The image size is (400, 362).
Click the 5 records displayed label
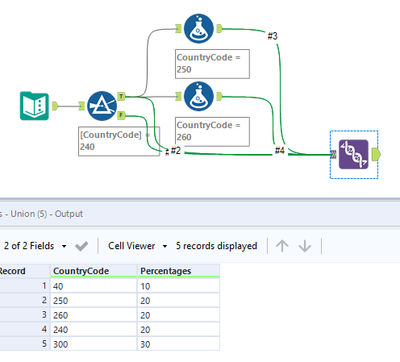[x=217, y=246]
